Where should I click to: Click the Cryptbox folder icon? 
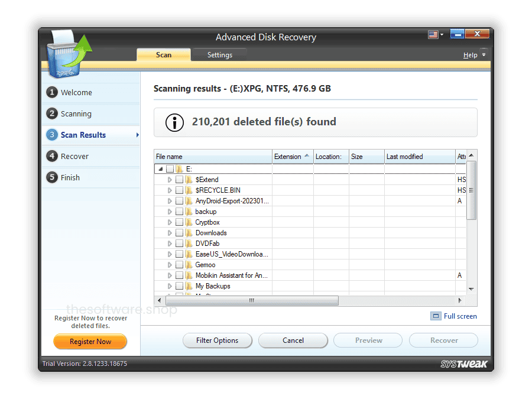[x=189, y=222]
